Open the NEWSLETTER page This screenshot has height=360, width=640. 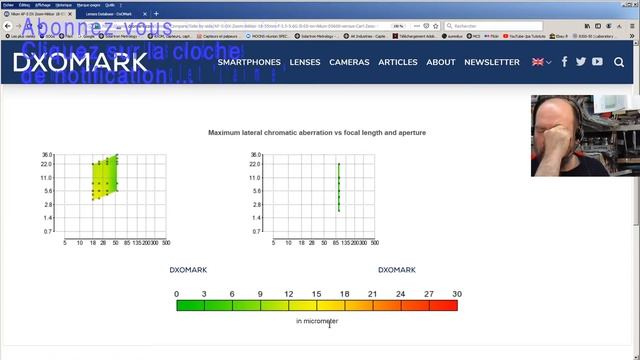492,62
